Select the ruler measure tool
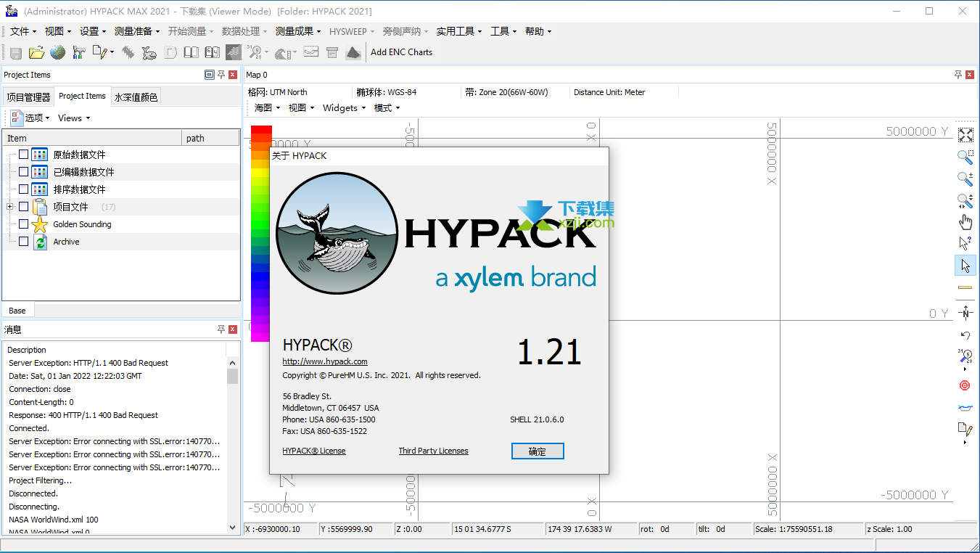 (x=965, y=287)
